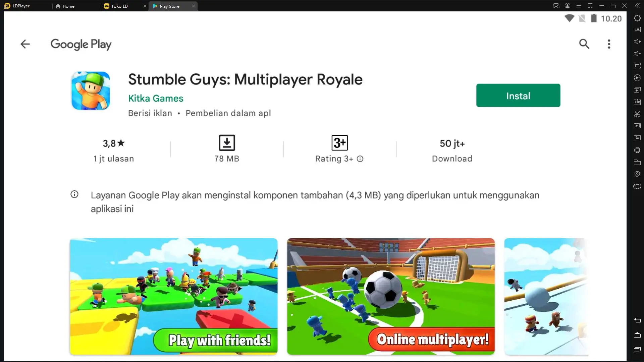644x362 pixels.
Task: Toggle visibility of in-app purchases info
Action: tap(228, 113)
